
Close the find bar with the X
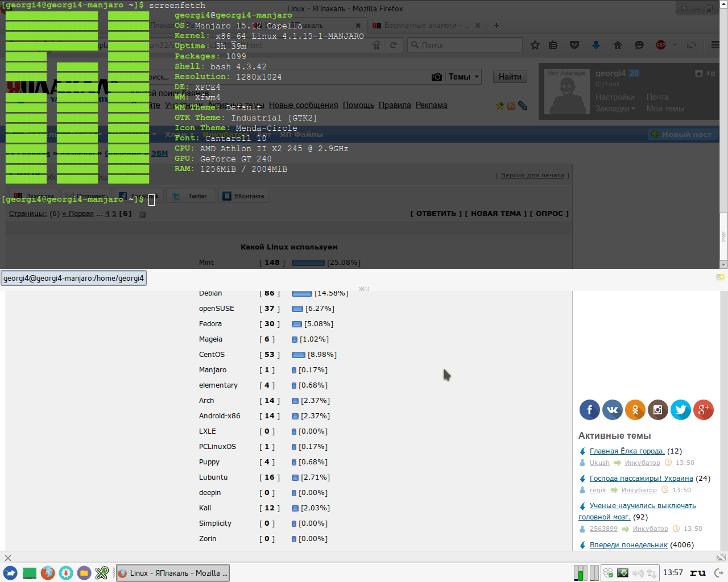pyautogui.click(x=8, y=558)
